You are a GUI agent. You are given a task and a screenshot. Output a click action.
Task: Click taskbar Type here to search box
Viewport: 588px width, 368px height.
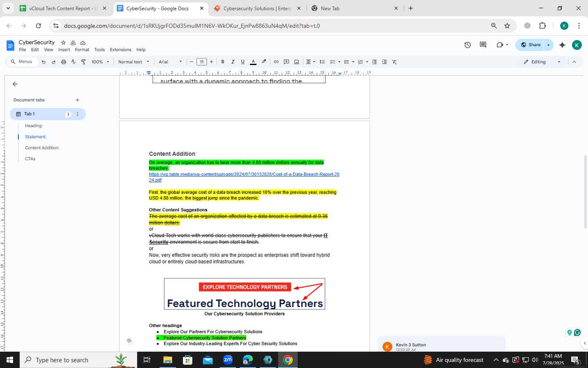click(78, 360)
